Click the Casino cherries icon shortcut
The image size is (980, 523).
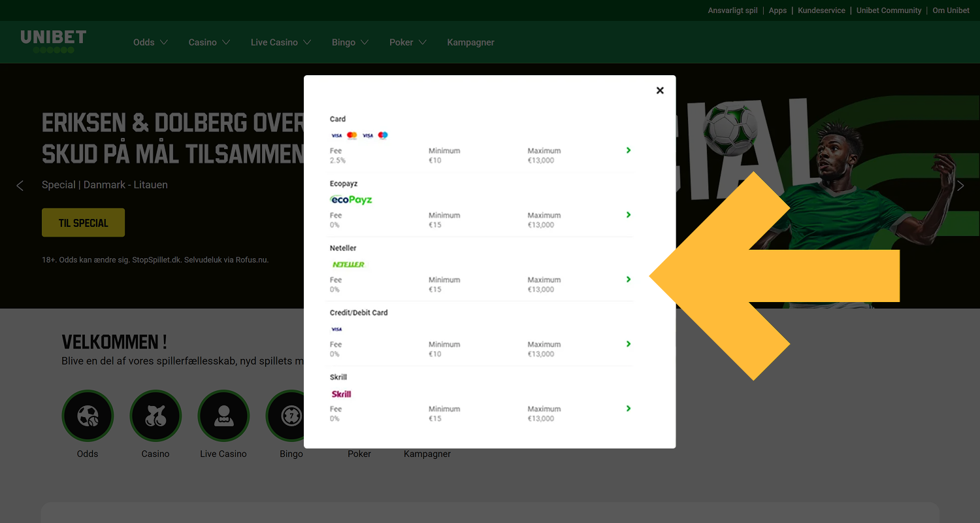pyautogui.click(x=155, y=416)
